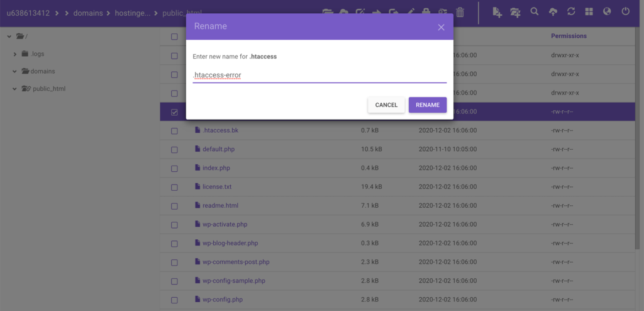This screenshot has width=644, height=311.
Task: Click the cloud upload icon
Action: [553, 12]
